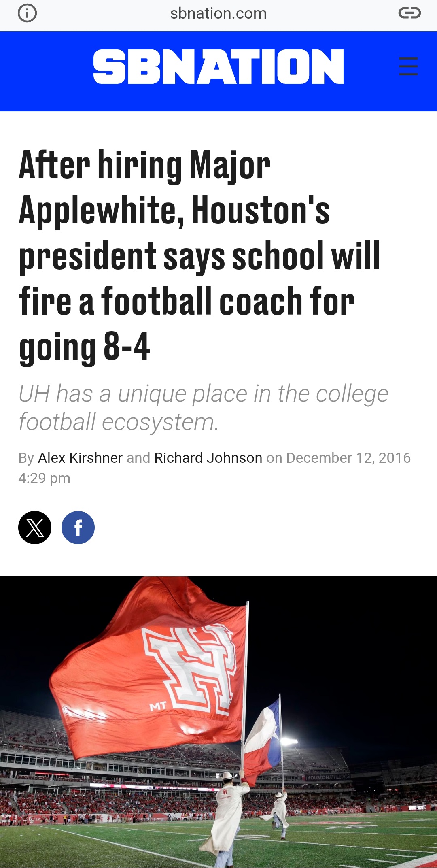437x868 pixels.
Task: Tap the 'MT' lettering on the red flag
Action: 158,706
